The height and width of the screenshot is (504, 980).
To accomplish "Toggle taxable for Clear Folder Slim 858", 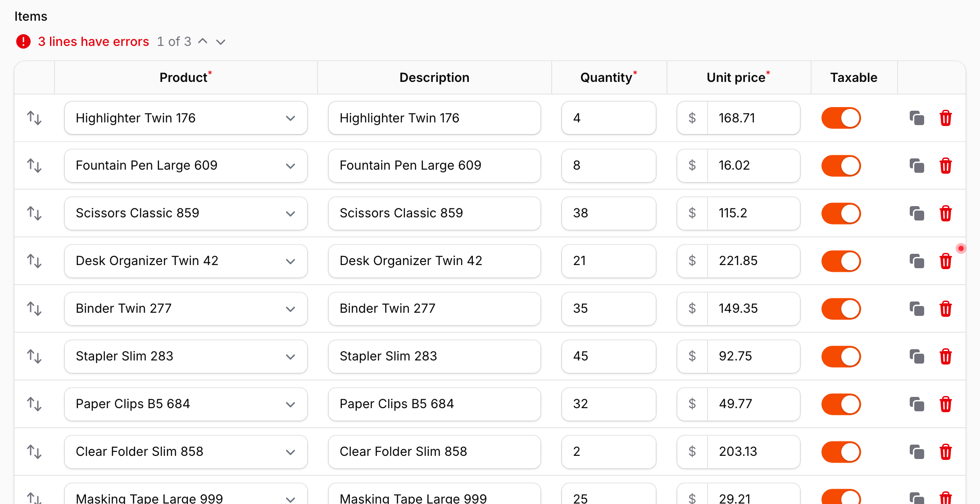I will [841, 452].
